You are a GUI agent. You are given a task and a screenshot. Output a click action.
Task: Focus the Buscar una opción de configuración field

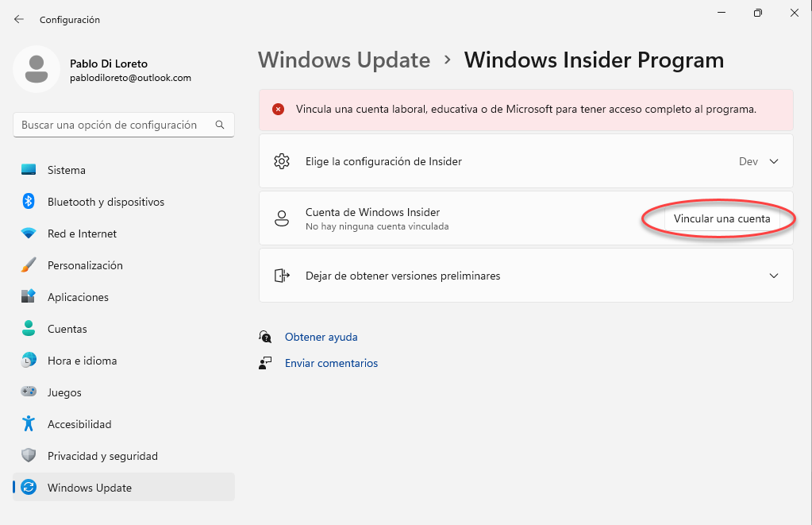[111, 125]
